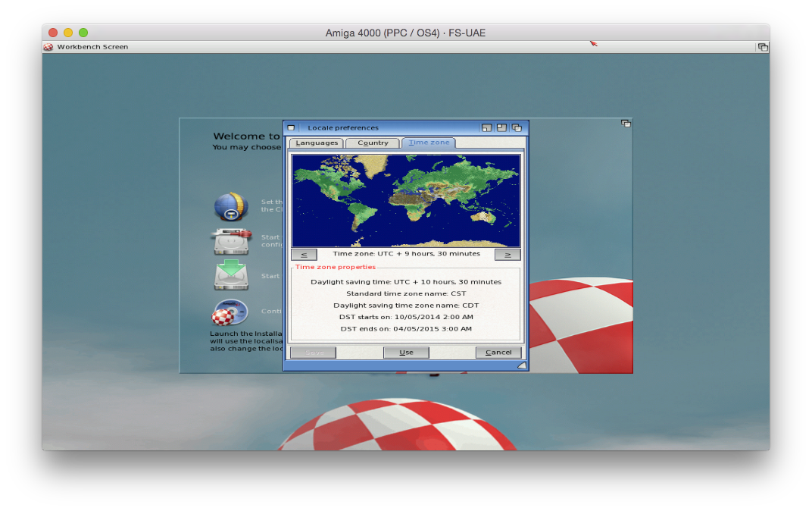Switch to the Languages tab
This screenshot has width=812, height=511.
point(317,143)
